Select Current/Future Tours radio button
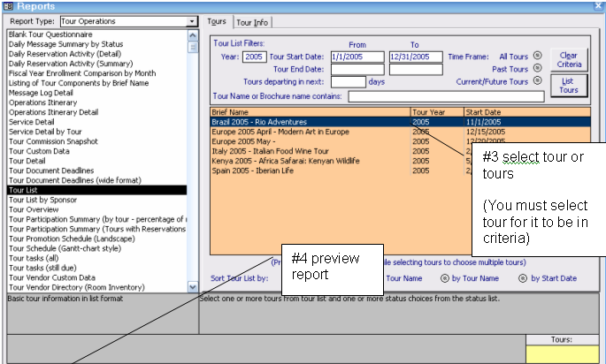 (537, 82)
